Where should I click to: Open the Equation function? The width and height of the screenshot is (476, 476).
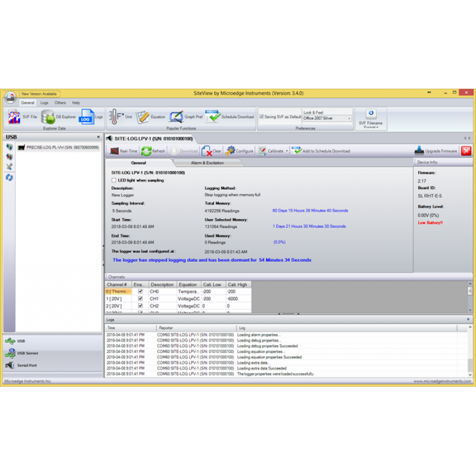point(151,117)
